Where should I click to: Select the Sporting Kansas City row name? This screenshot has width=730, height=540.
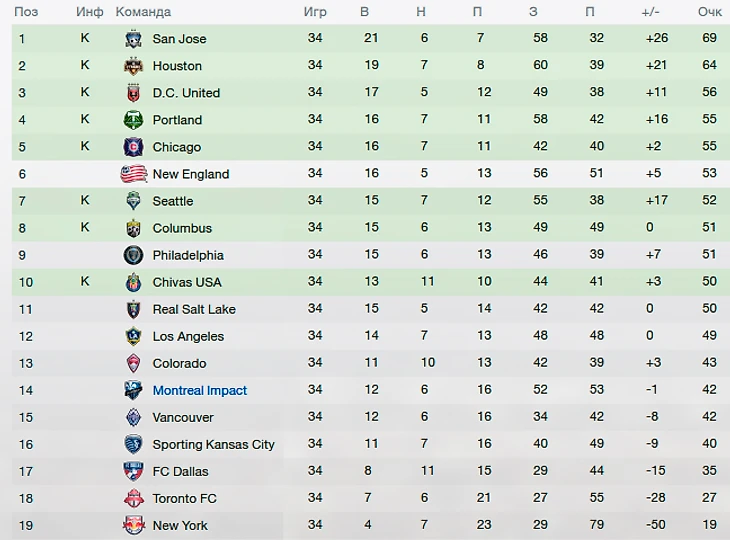[213, 444]
